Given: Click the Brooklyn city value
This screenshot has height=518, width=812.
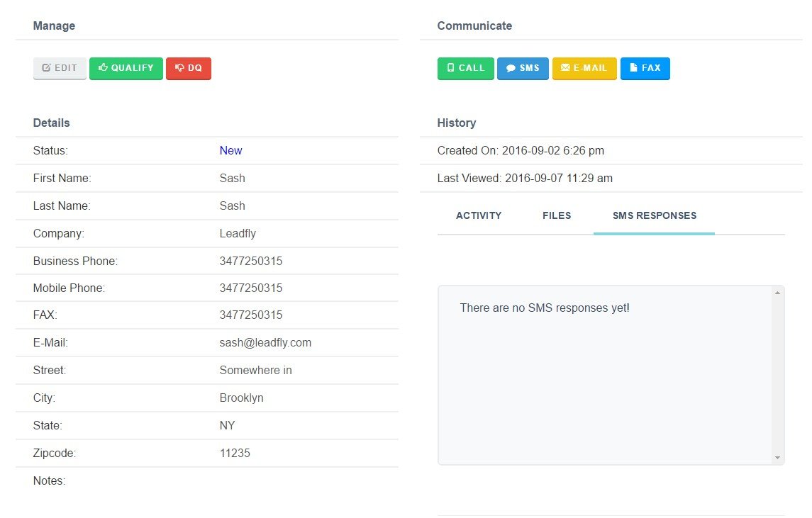Looking at the screenshot, I should click(x=241, y=398).
